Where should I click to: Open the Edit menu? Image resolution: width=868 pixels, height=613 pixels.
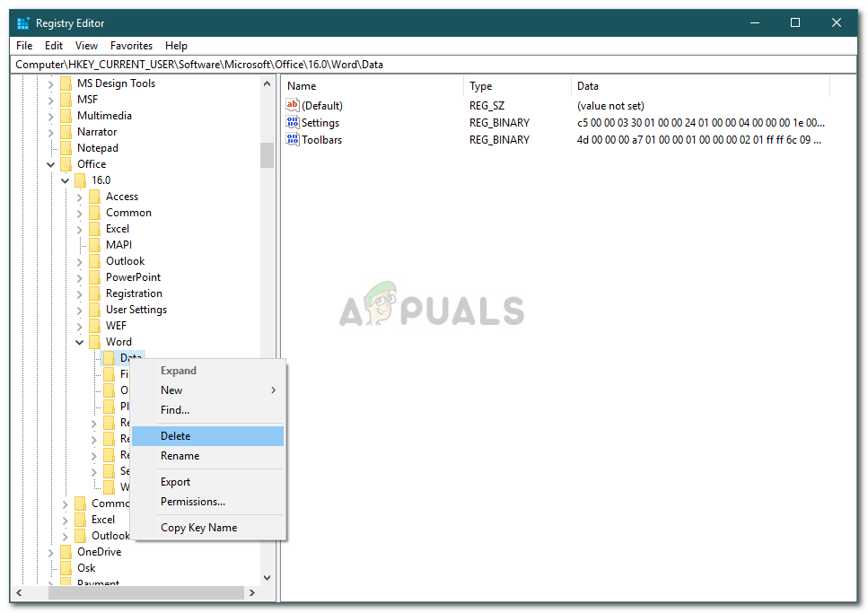coord(54,46)
